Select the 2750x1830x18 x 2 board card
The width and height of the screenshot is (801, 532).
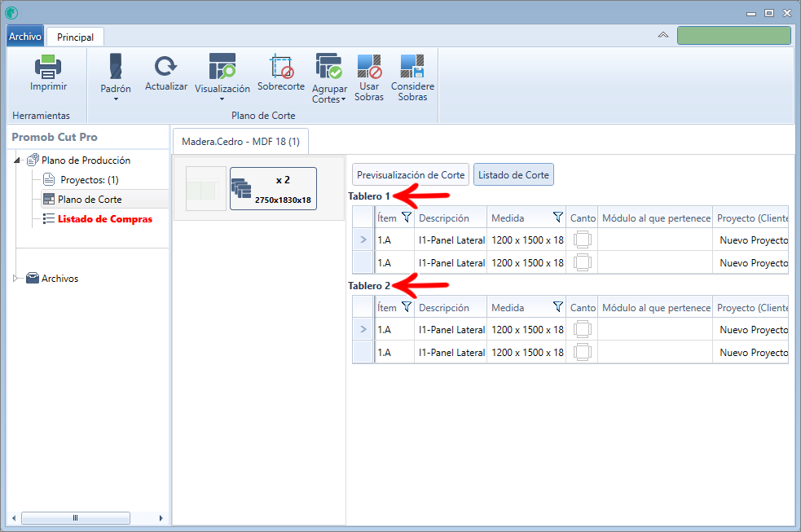click(x=273, y=188)
